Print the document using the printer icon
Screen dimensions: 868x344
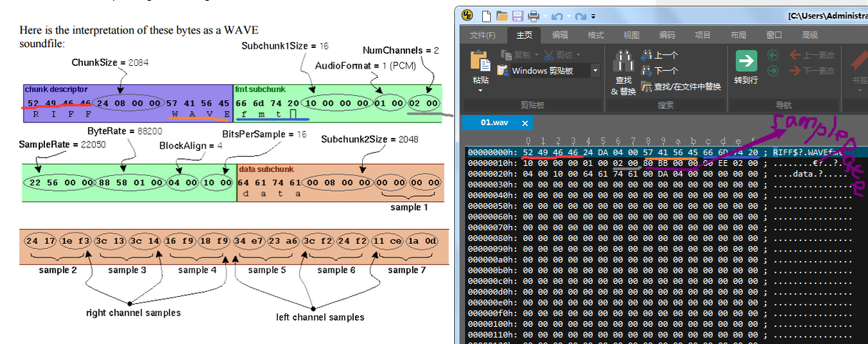point(534,16)
